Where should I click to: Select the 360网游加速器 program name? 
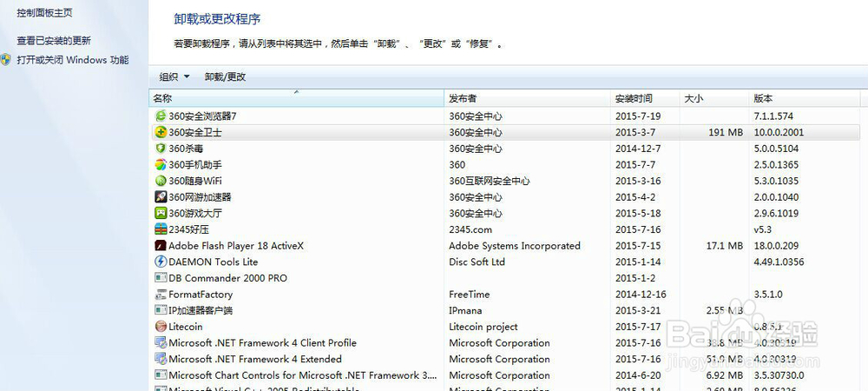(x=200, y=196)
